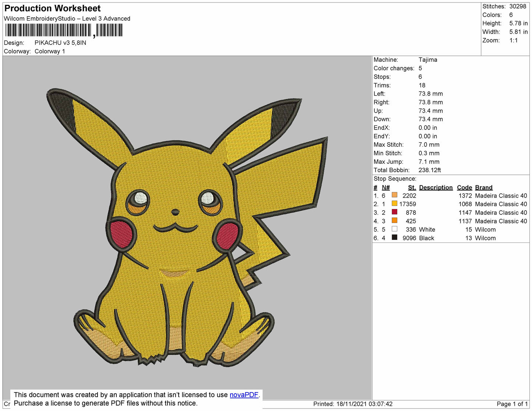Click the red color swatch for thread 1147
532x411 pixels.
point(394,212)
